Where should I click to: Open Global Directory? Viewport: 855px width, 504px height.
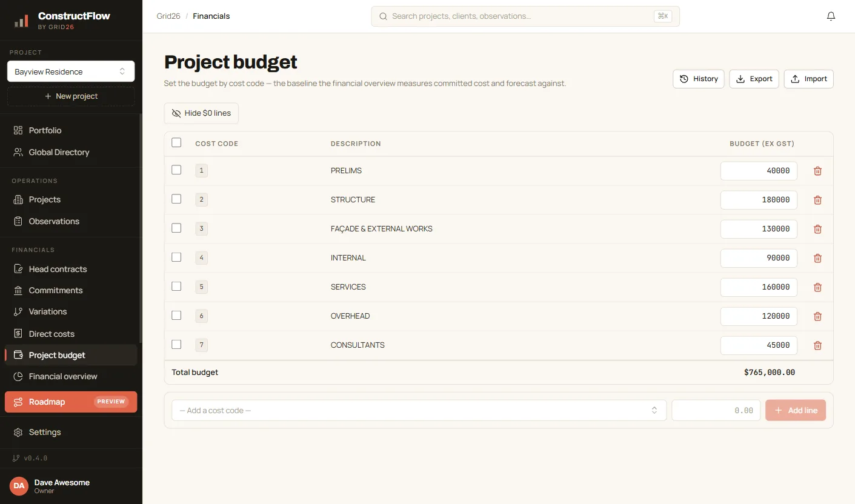tap(71, 152)
